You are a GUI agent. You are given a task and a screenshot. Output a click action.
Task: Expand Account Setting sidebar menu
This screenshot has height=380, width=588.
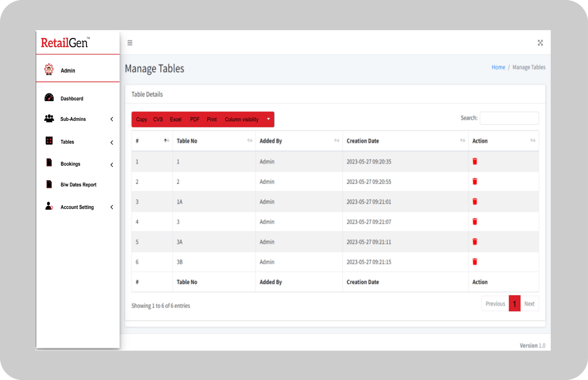pos(77,207)
